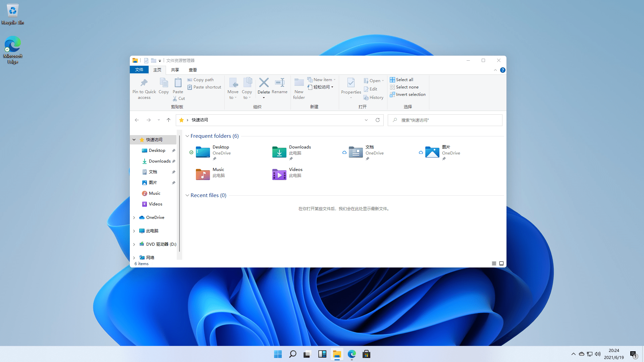Toggle Select None option
Image resolution: width=644 pixels, height=362 pixels.
tap(404, 86)
